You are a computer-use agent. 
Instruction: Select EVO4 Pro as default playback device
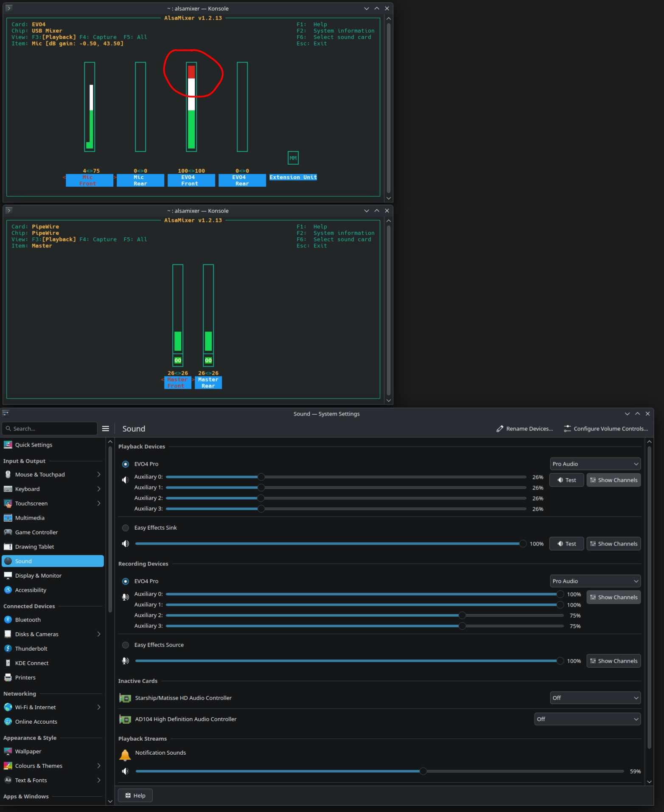(x=126, y=464)
